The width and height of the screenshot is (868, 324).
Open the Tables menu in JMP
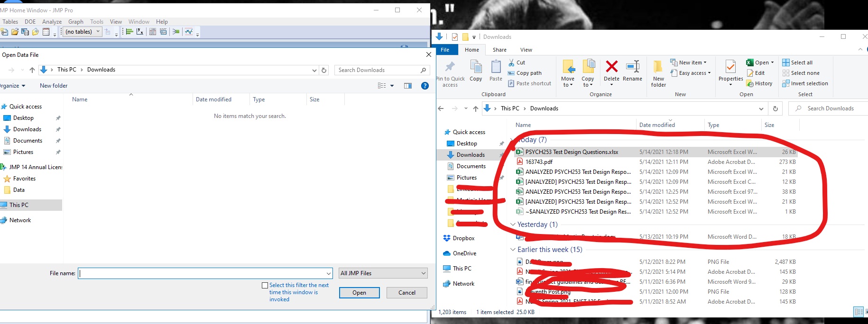point(10,22)
